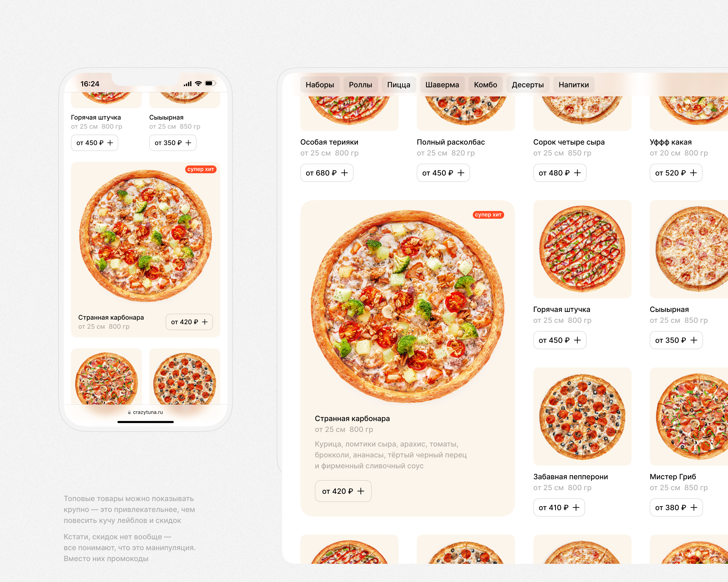This screenshot has height=582, width=728.
Task: Open large Странная карбонара pizza image
Action: [407, 306]
